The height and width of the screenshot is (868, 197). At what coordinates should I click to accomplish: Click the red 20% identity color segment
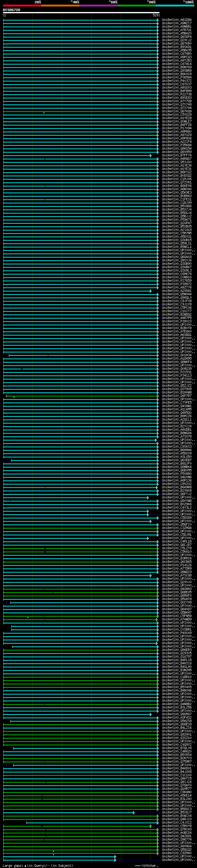(22, 6)
